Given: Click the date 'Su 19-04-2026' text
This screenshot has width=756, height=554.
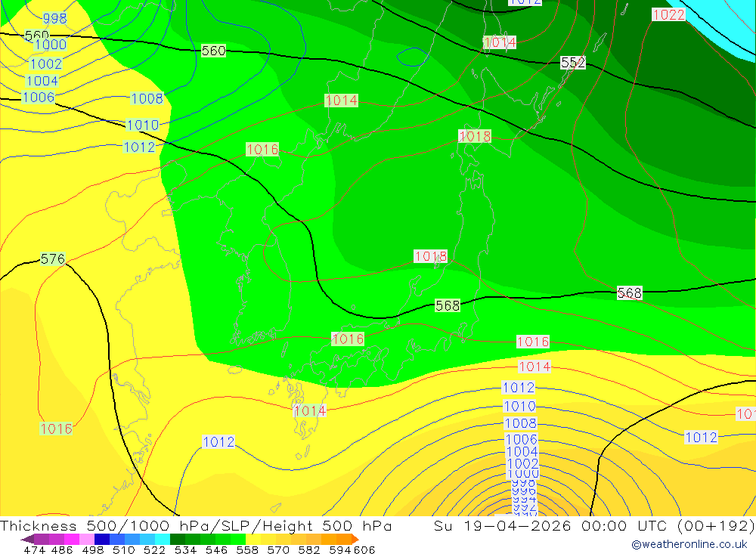Looking at the screenshot, I should point(502,525).
